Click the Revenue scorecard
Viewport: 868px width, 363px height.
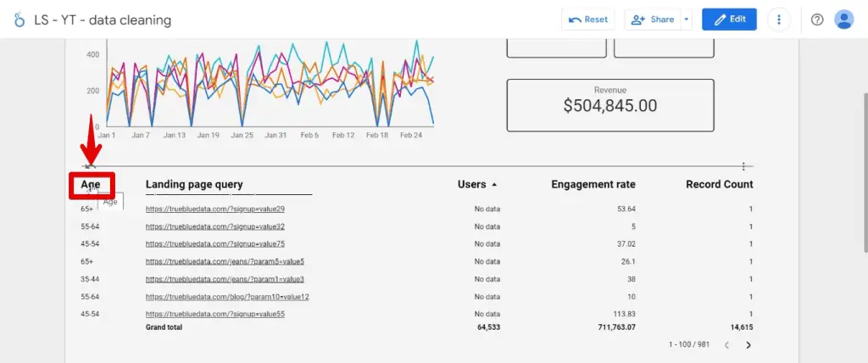[609, 105]
